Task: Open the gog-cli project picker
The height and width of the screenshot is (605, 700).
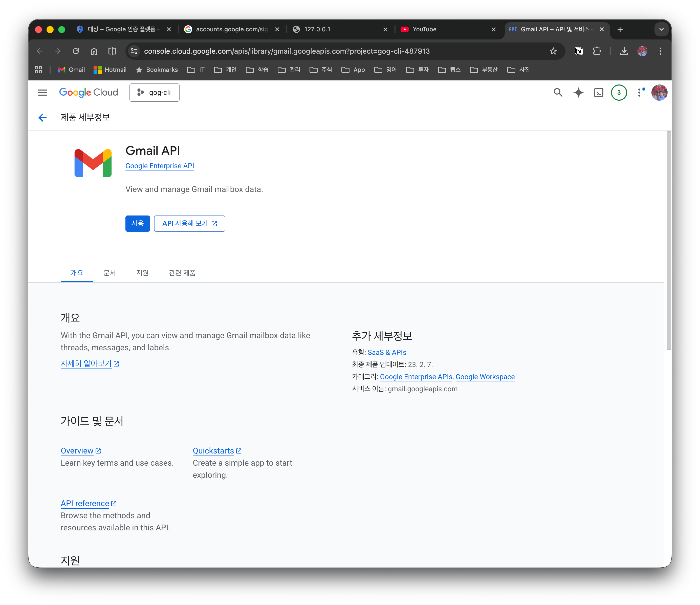Action: [155, 92]
